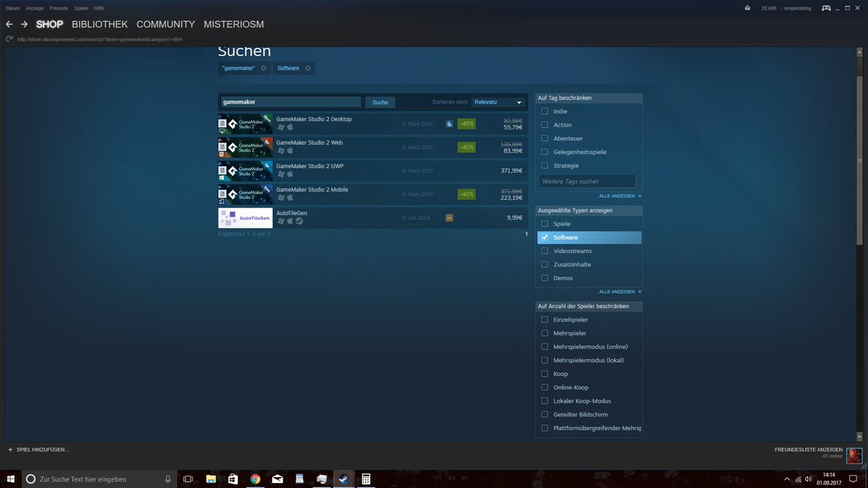Click the SteamOS platform icon on AutoTileGen
Image resolution: width=868 pixels, height=488 pixels.
pos(299,221)
